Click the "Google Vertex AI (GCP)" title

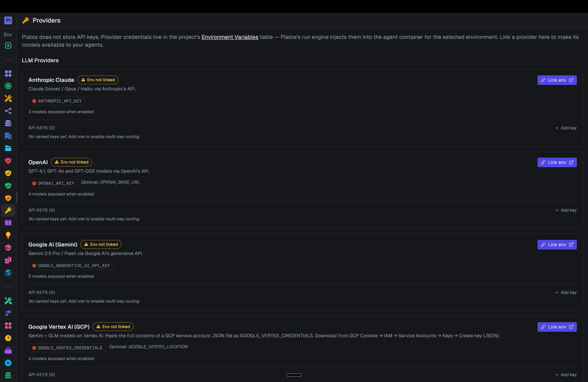click(x=59, y=327)
